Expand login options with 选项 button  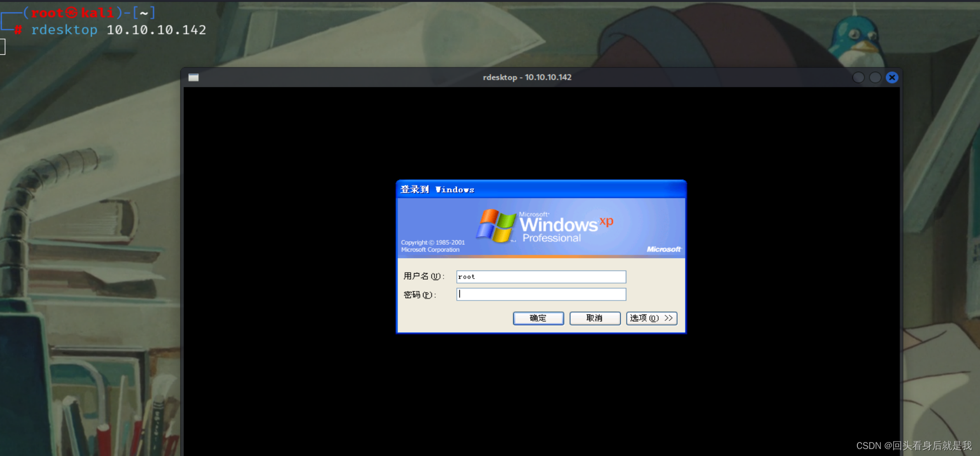(652, 318)
